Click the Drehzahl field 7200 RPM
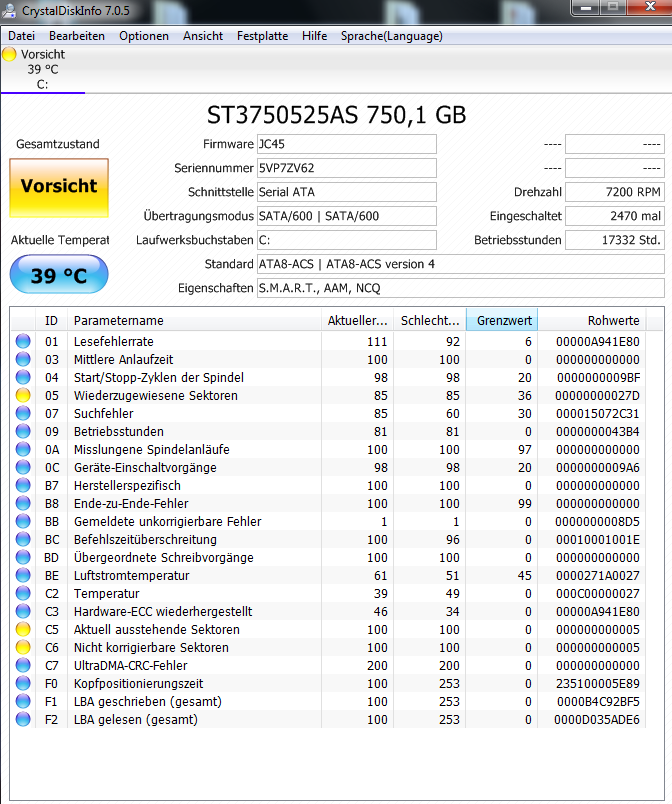This screenshot has height=804, width=672. (x=615, y=192)
